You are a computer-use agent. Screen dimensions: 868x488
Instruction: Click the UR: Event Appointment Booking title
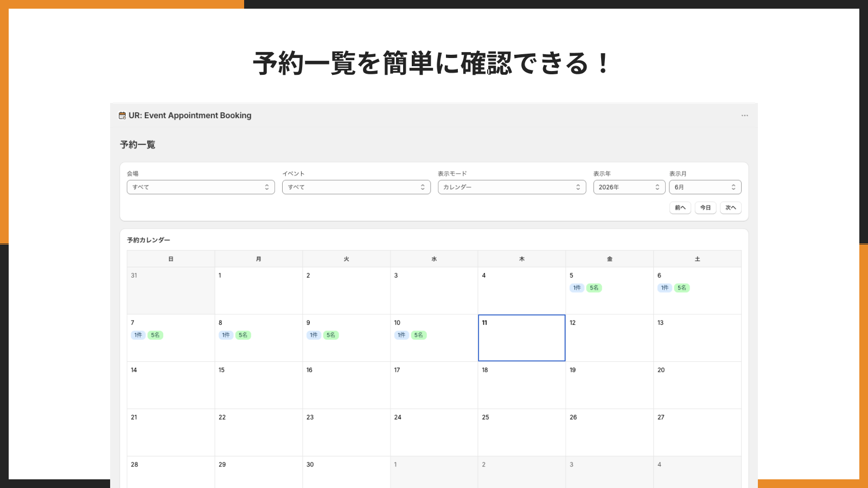point(190,115)
